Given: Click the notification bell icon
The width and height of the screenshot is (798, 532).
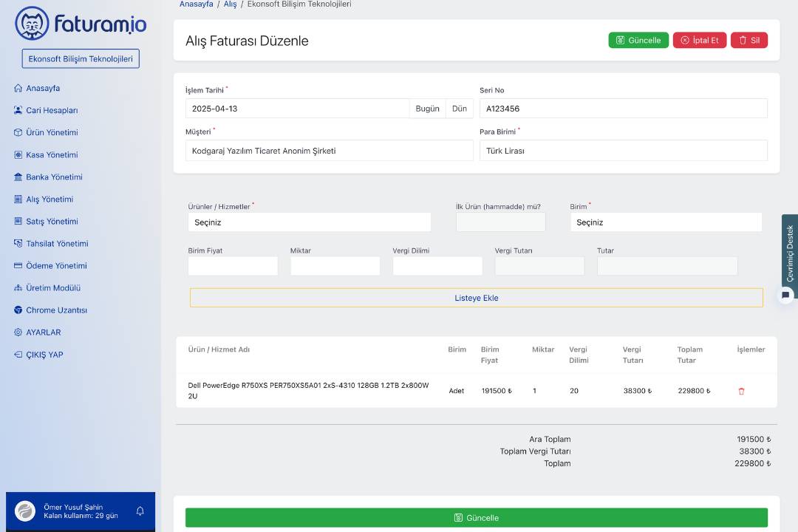Looking at the screenshot, I should (140, 511).
